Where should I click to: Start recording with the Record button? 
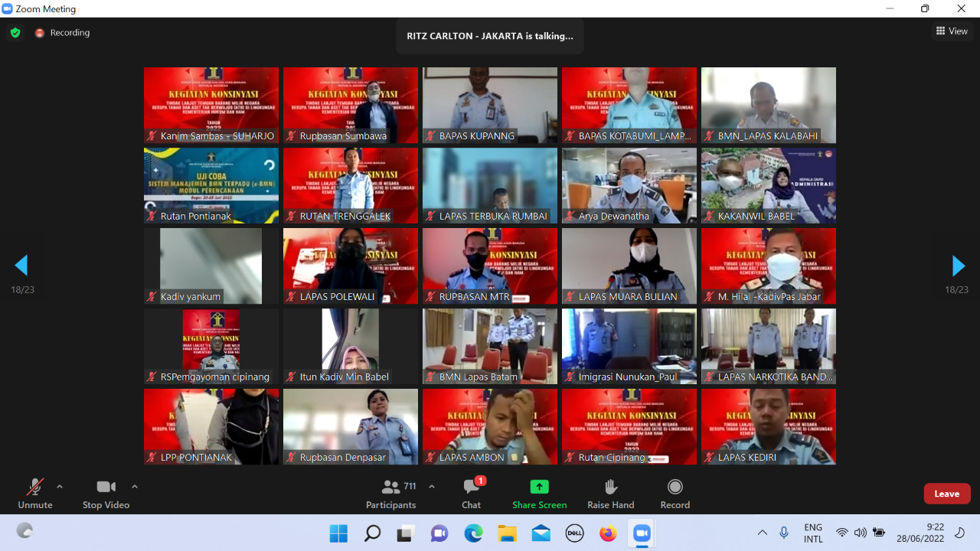675,494
